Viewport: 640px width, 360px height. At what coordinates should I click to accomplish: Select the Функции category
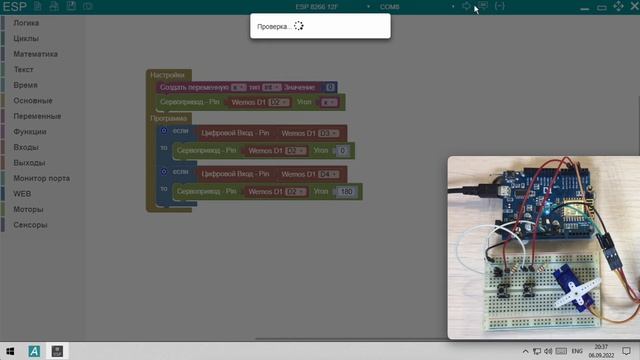pyautogui.click(x=30, y=131)
